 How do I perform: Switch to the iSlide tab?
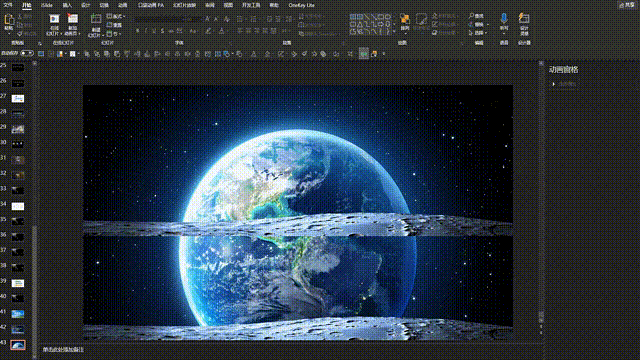pyautogui.click(x=47, y=5)
